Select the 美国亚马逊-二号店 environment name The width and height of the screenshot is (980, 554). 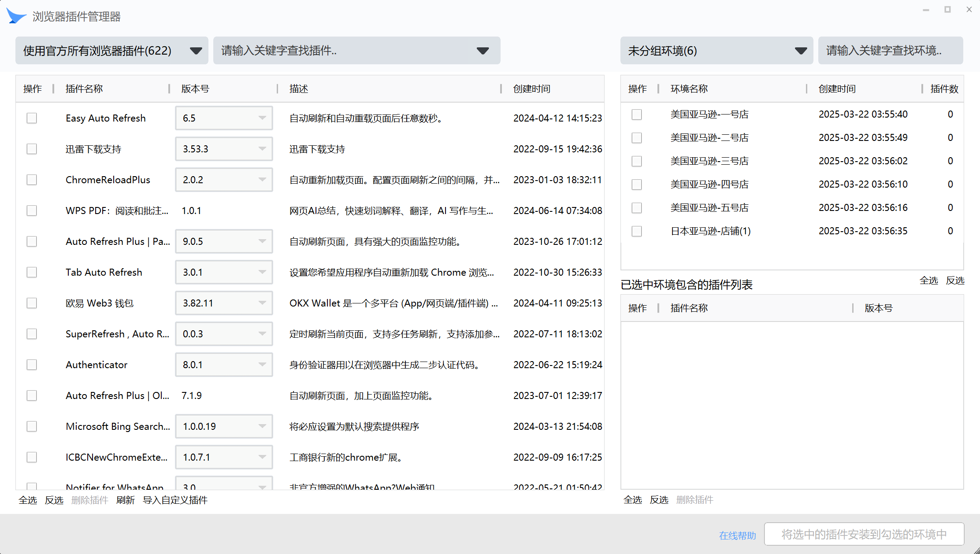pos(709,138)
